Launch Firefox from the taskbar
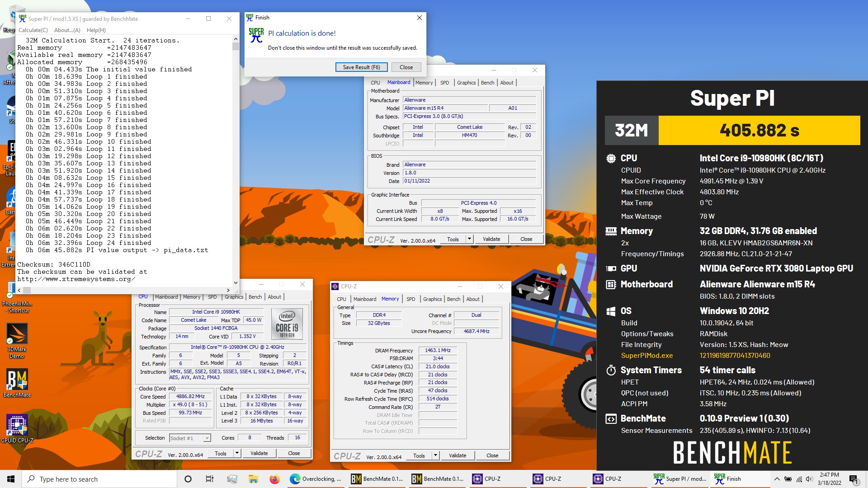Viewport: 868px width, 488px height. [x=274, y=479]
